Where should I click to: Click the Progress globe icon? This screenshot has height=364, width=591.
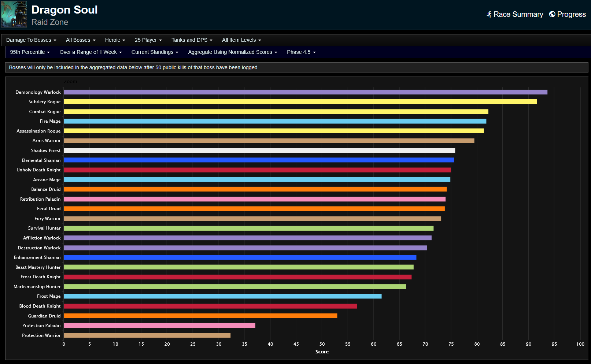point(552,14)
